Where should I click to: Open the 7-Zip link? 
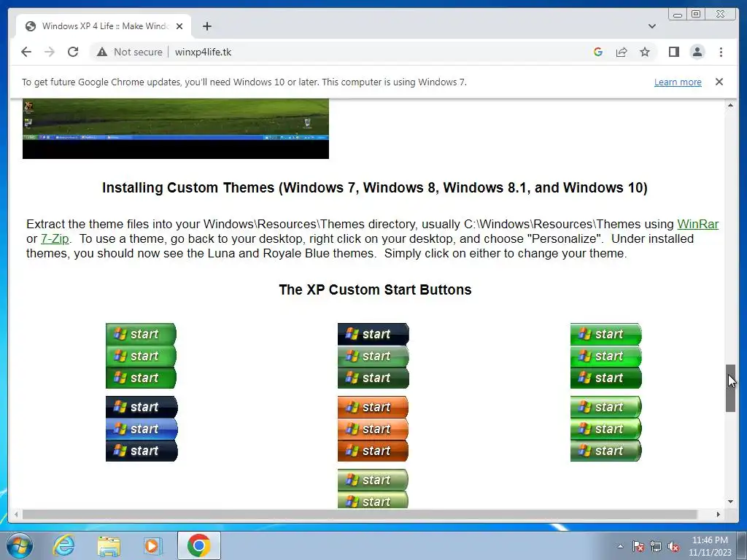click(x=55, y=238)
